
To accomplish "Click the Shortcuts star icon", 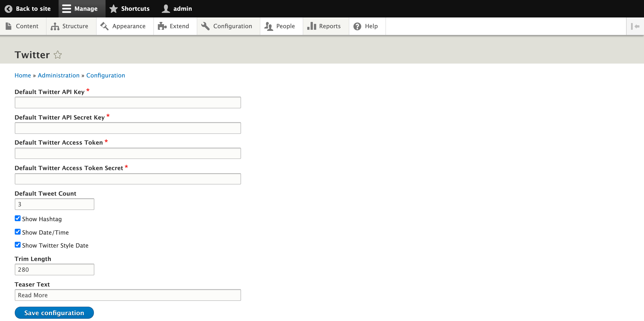I will pos(114,9).
